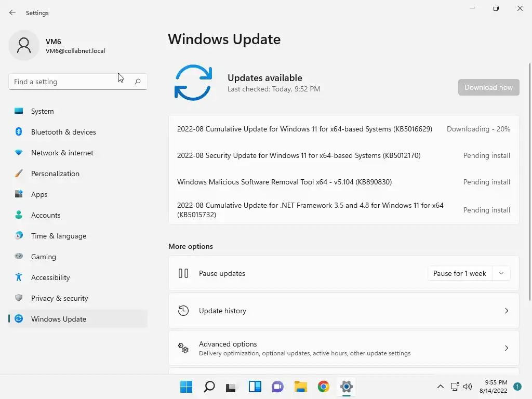Show hidden tray icons chevron

tap(441, 387)
